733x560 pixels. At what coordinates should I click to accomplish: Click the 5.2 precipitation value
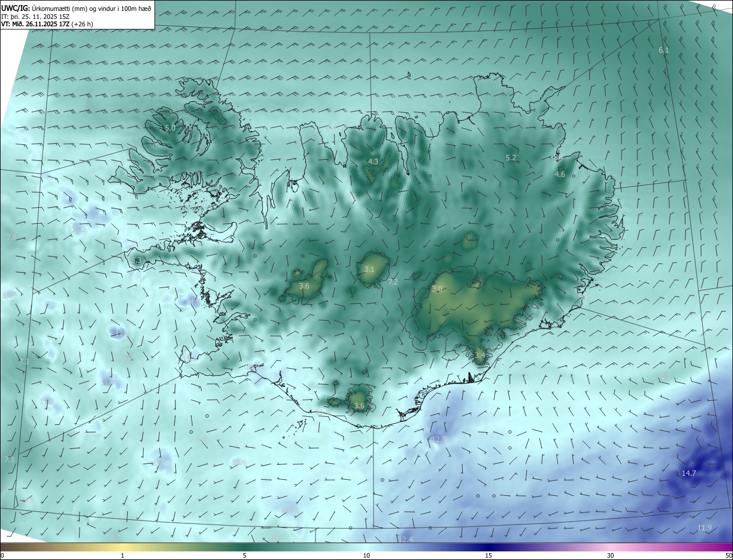coord(511,157)
